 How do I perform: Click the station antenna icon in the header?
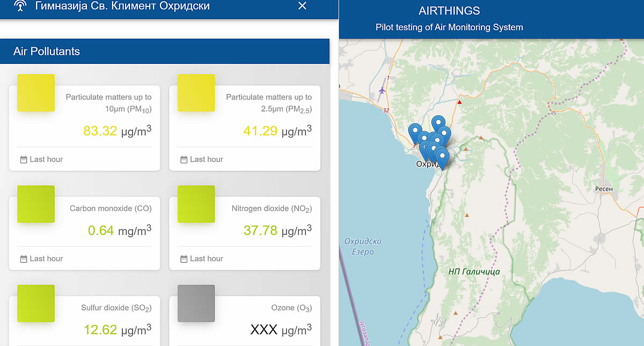click(x=20, y=6)
